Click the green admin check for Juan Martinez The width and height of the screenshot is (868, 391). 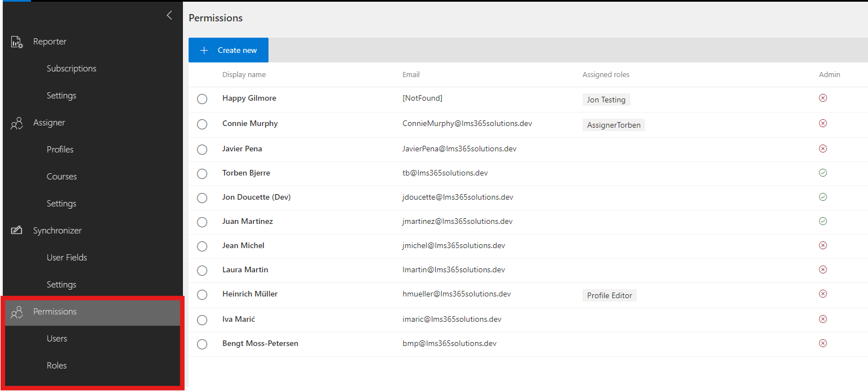pos(823,221)
